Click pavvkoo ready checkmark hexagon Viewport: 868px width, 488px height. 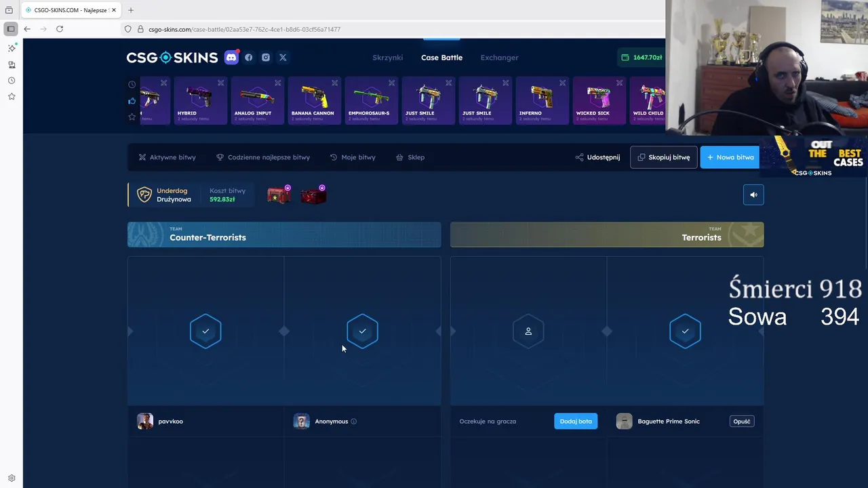pyautogui.click(x=205, y=331)
